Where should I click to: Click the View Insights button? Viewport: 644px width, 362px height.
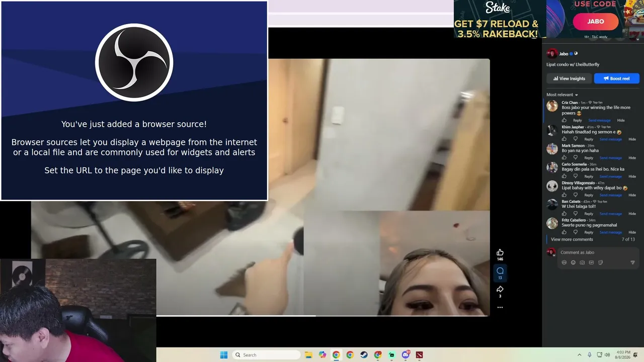pos(569,78)
